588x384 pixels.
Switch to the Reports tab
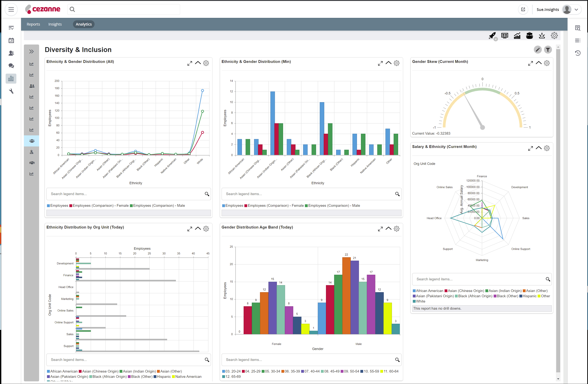(33, 24)
